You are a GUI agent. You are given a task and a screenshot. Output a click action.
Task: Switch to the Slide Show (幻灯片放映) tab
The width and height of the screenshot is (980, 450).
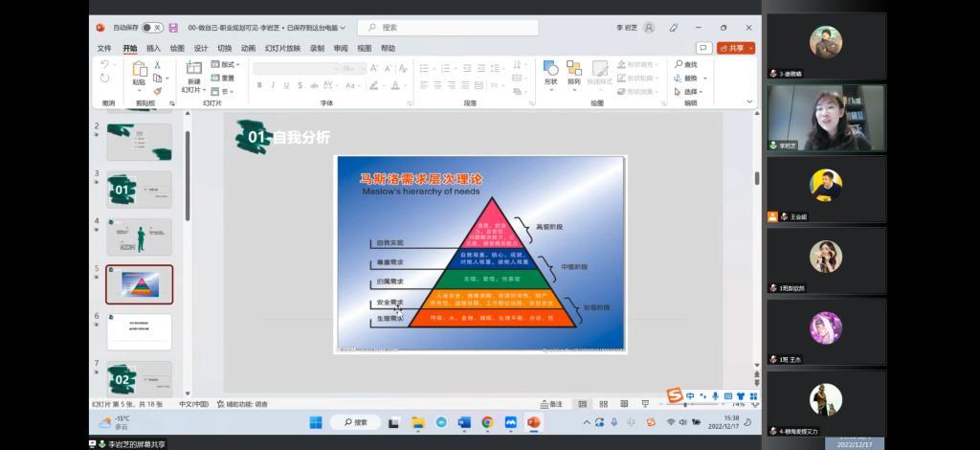pyautogui.click(x=282, y=48)
